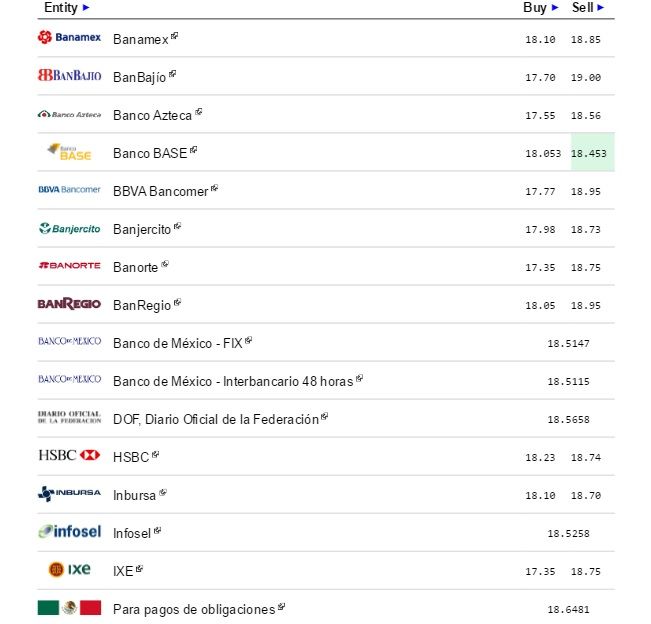Click the Banamex logo icon

click(x=69, y=38)
